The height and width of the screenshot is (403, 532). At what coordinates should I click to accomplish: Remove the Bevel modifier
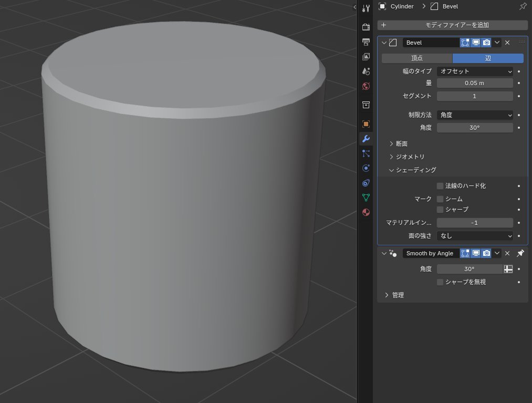point(507,43)
